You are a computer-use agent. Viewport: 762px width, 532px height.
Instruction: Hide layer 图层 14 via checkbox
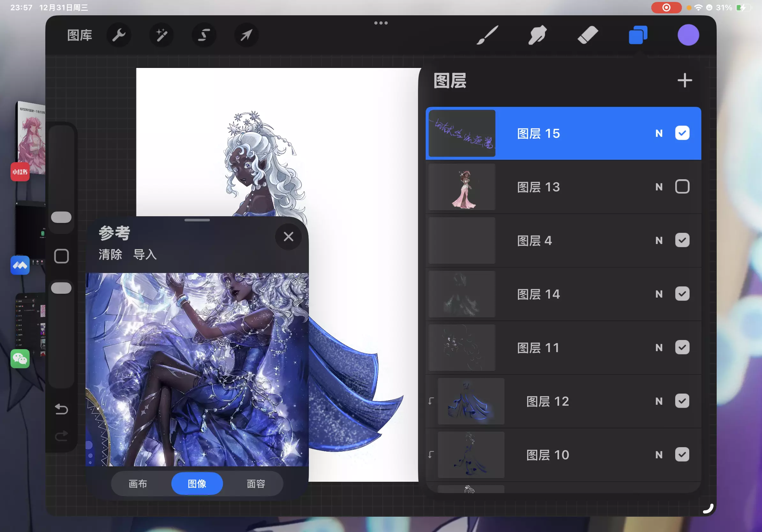coord(682,294)
